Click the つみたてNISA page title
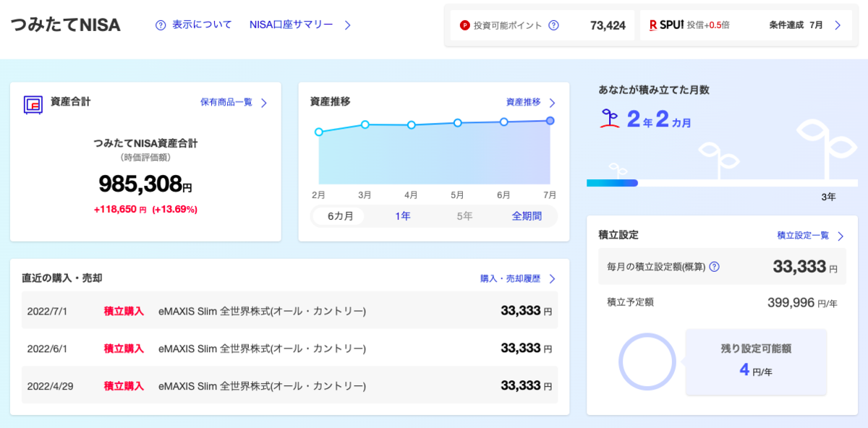This screenshot has width=868, height=428. coord(66,25)
